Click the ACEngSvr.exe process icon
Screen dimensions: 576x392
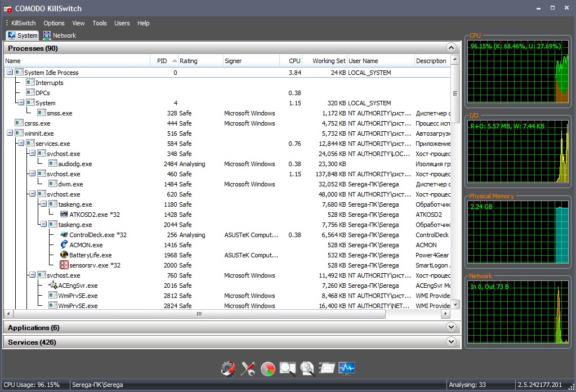[52, 285]
